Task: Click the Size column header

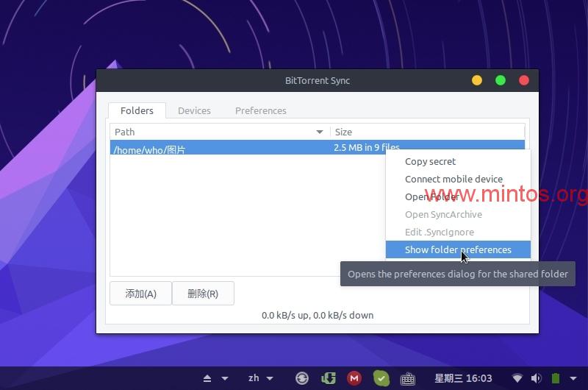Action: point(428,132)
